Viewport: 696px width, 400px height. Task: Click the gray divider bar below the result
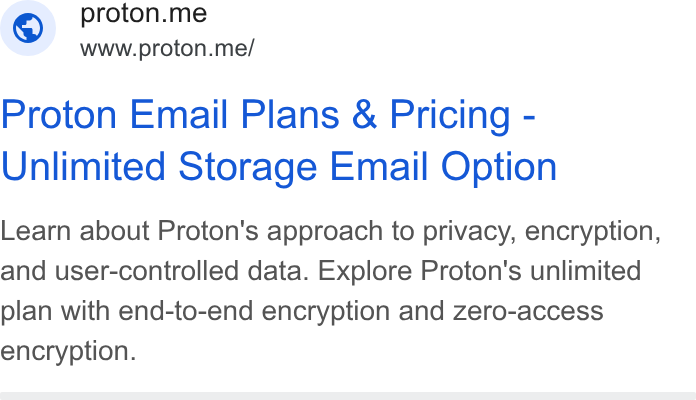click(x=348, y=396)
